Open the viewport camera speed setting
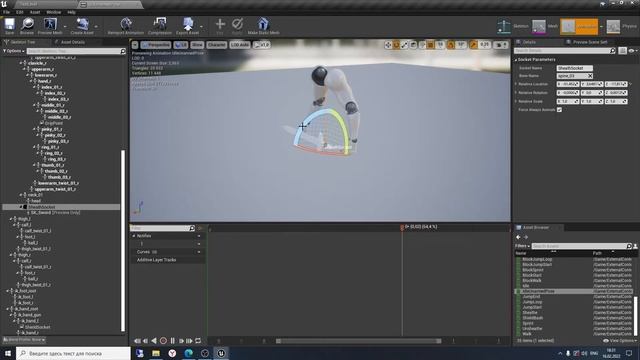Image resolution: width=640 pixels, height=360 pixels. pyautogui.click(x=501, y=45)
